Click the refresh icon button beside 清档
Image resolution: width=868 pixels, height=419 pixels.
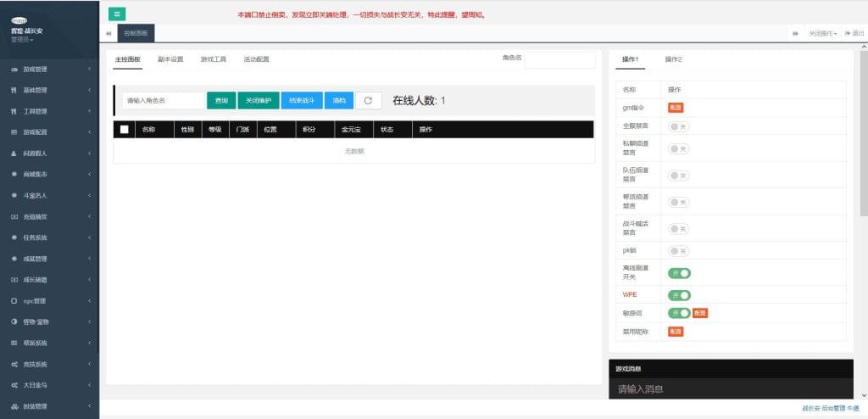[x=368, y=100]
